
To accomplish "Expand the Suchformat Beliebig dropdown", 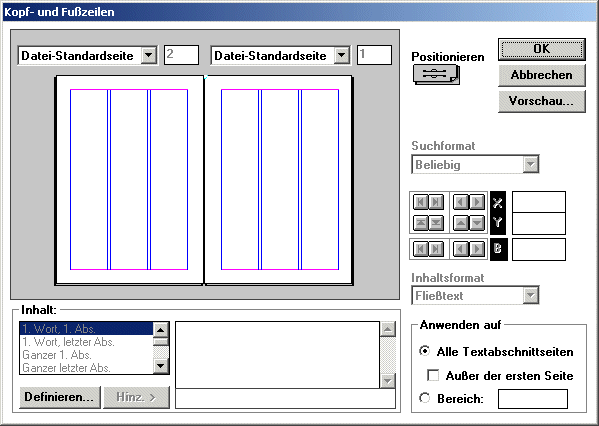I will coord(531,165).
